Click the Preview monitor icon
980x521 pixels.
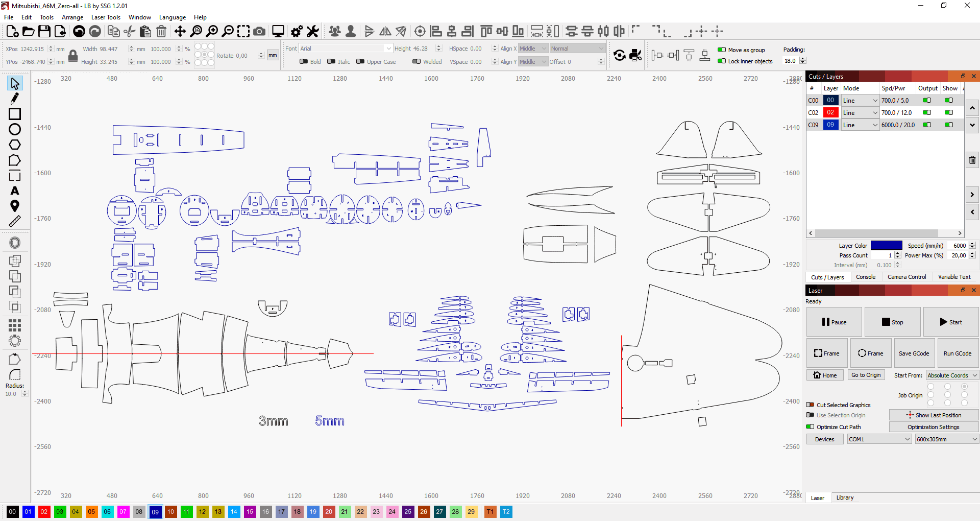[278, 32]
